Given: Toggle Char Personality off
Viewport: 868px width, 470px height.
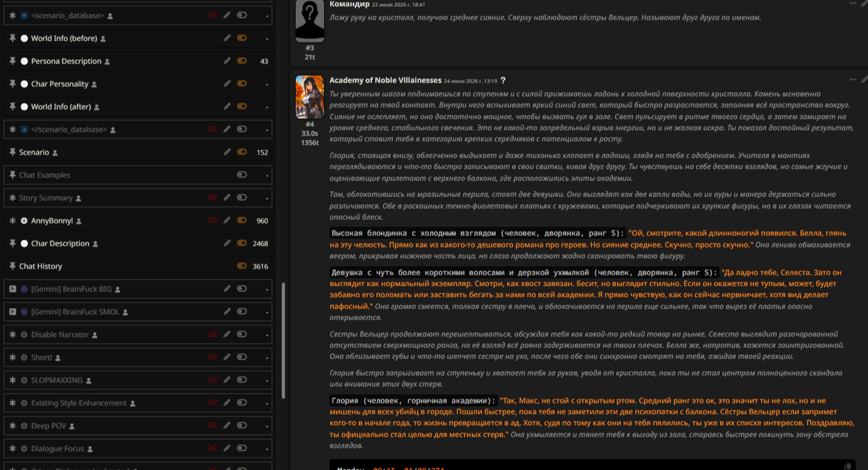Looking at the screenshot, I should coord(242,84).
